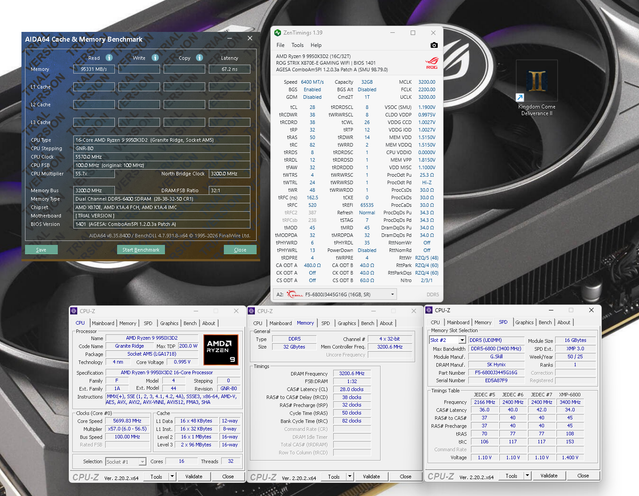Click PowerDown value Disabled in ZenTimings
The height and width of the screenshot is (496, 639).
(367, 250)
